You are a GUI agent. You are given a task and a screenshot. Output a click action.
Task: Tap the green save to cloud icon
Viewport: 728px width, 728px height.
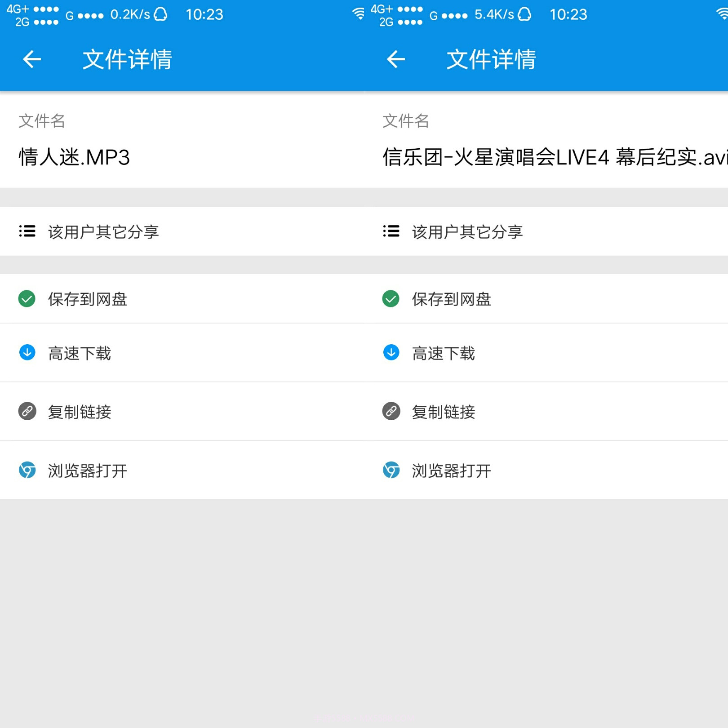coord(27,298)
